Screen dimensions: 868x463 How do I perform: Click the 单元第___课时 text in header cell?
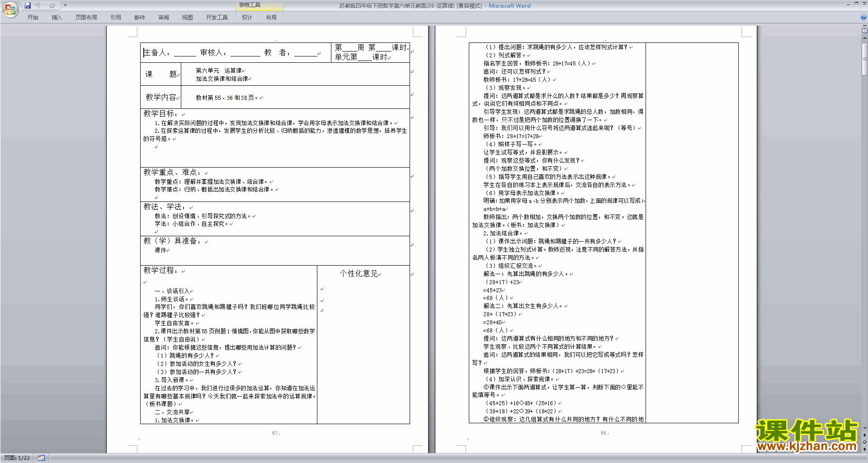click(361, 57)
